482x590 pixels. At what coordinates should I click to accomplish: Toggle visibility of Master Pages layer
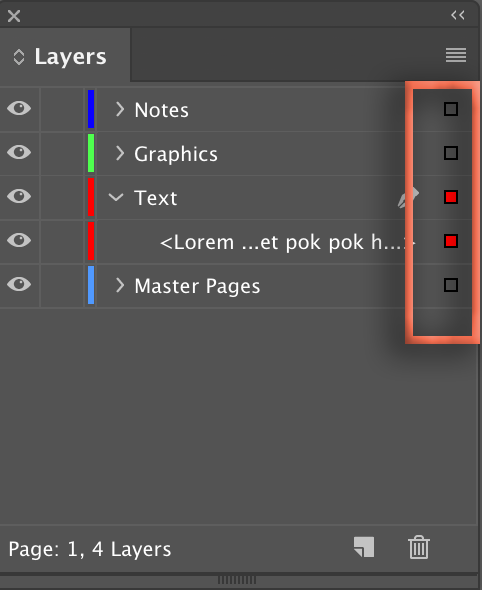(19, 284)
